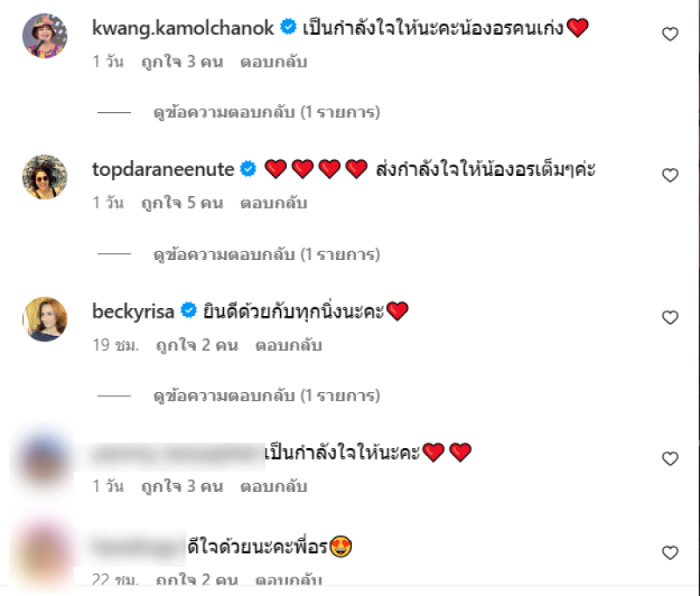Like topdaraneenute's comment with heart icon
The image size is (700, 596).
click(670, 175)
